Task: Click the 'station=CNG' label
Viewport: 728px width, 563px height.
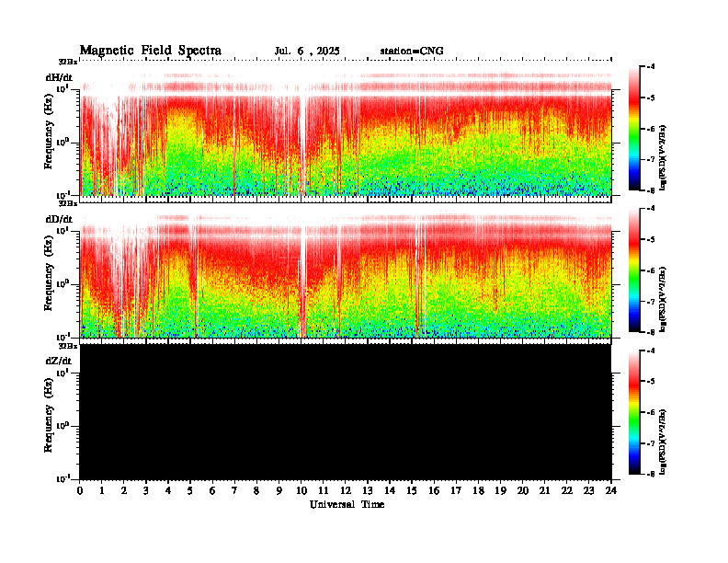Action: tap(412, 52)
